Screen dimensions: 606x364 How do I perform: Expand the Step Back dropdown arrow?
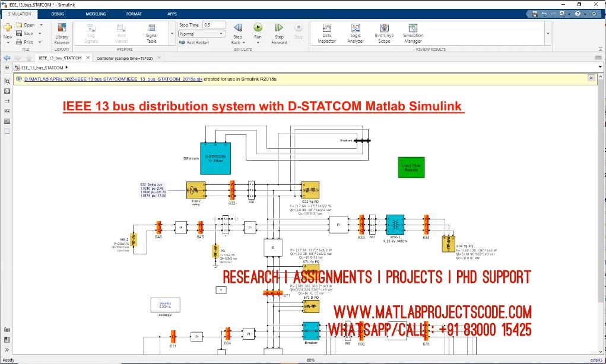[243, 43]
